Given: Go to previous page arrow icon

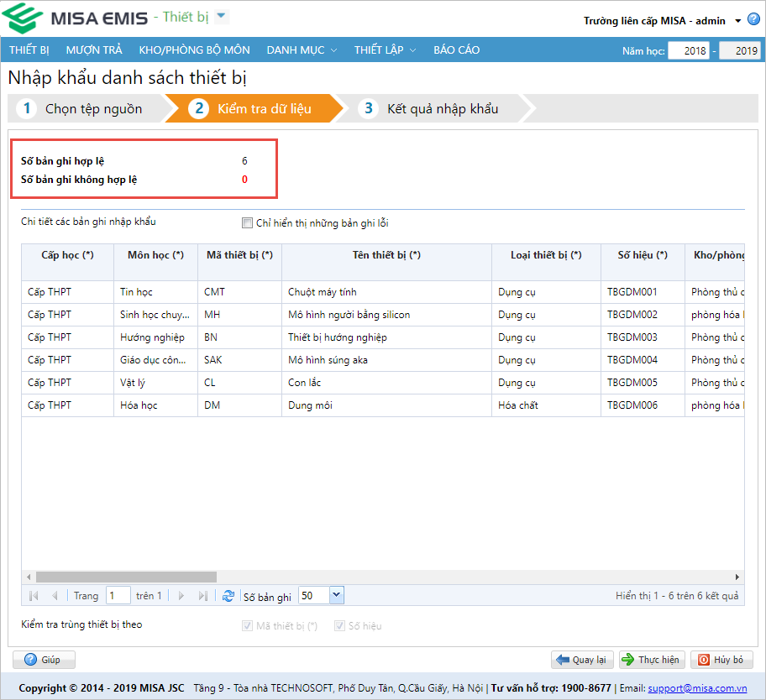Looking at the screenshot, I should pos(55,596).
